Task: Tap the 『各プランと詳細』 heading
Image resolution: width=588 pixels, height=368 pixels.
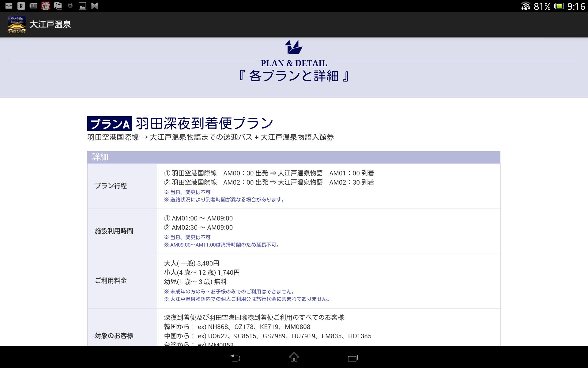Action: 294,76
